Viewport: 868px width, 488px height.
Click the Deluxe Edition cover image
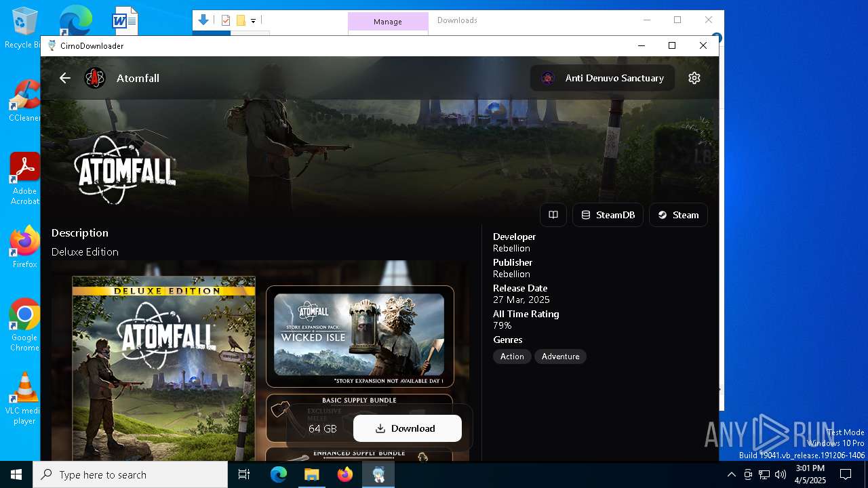(164, 368)
